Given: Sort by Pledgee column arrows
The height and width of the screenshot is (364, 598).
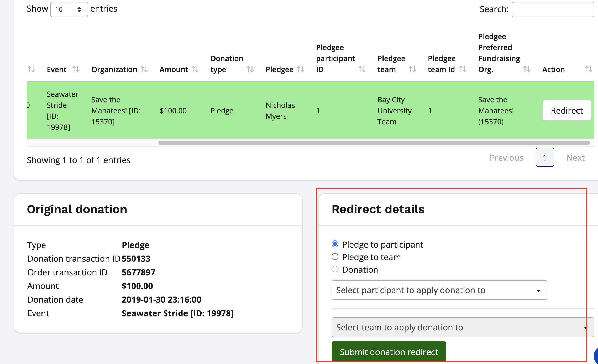Looking at the screenshot, I should (x=301, y=69).
